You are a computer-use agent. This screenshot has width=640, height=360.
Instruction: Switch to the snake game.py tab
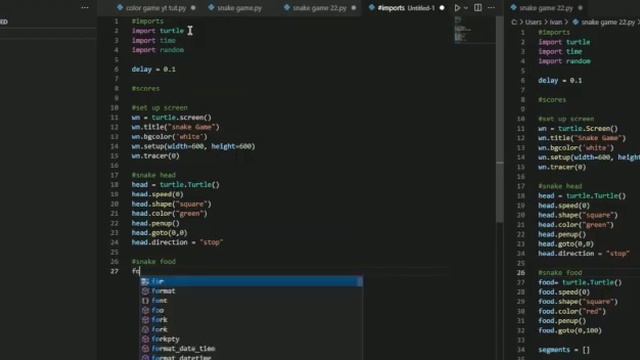coord(239,8)
